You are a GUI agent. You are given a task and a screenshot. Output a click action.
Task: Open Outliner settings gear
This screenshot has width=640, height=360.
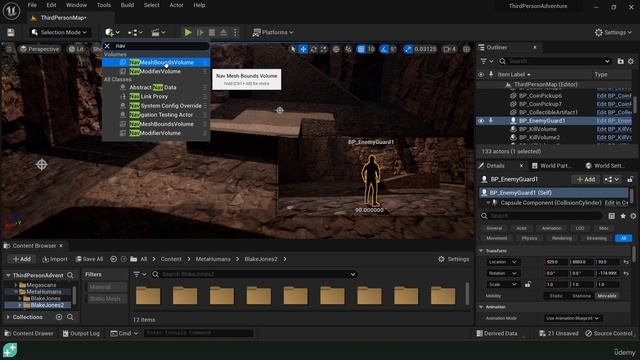pyautogui.click(x=631, y=61)
